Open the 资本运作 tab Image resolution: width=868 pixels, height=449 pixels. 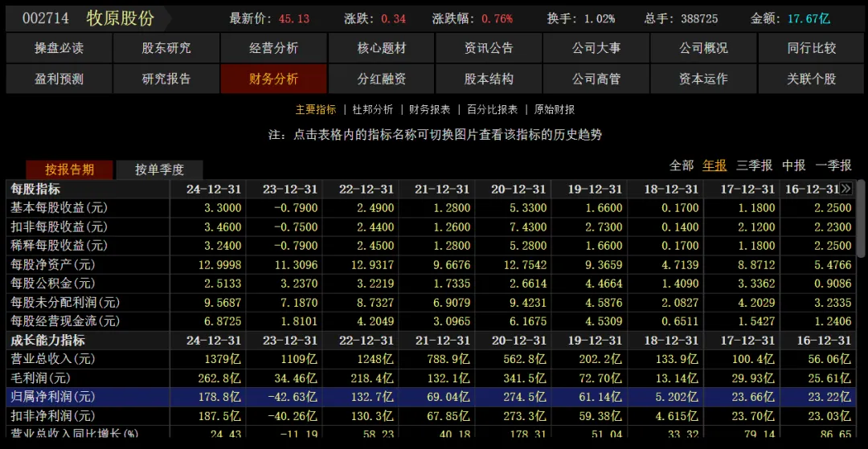(703, 79)
